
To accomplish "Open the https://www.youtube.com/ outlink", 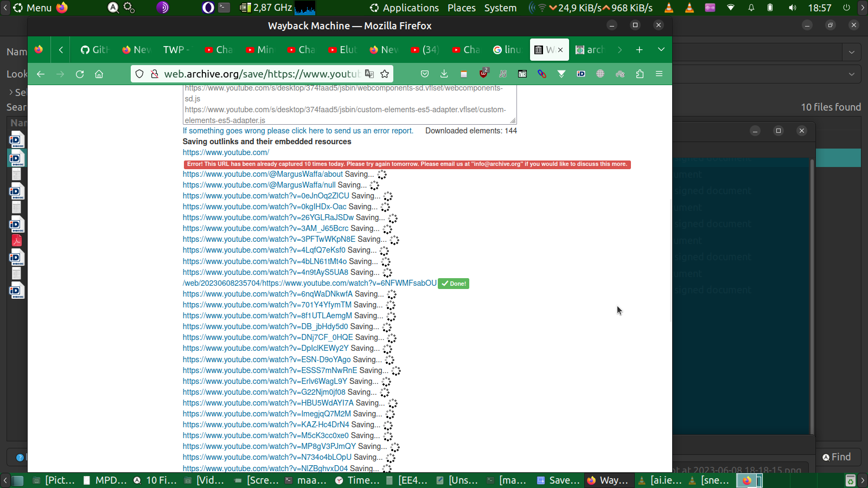I will coord(226,152).
